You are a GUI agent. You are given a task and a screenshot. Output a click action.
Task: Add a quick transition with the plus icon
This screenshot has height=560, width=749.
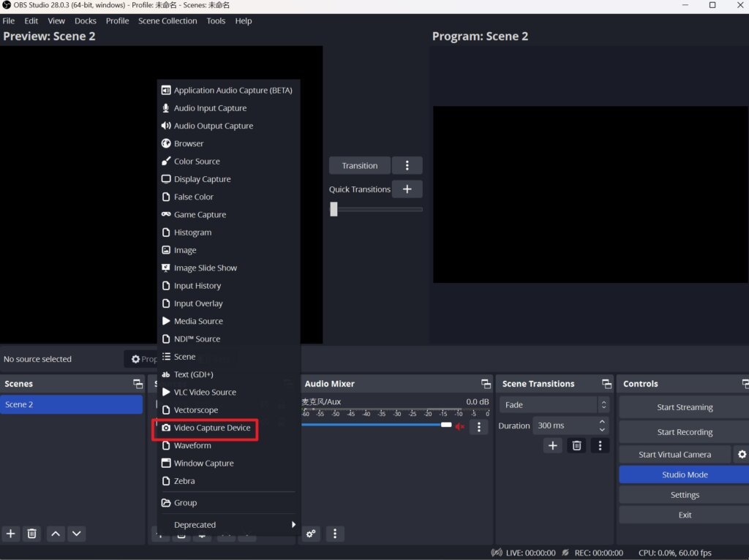point(407,189)
